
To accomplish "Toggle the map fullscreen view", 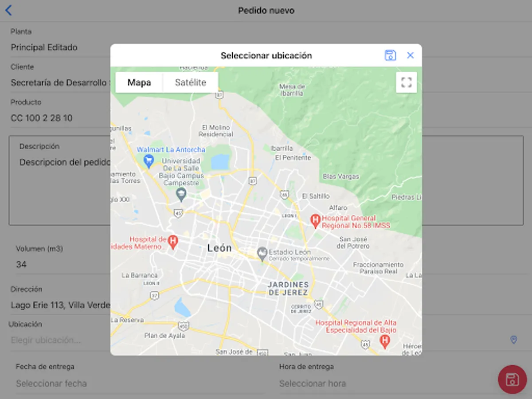I will click(x=406, y=82).
